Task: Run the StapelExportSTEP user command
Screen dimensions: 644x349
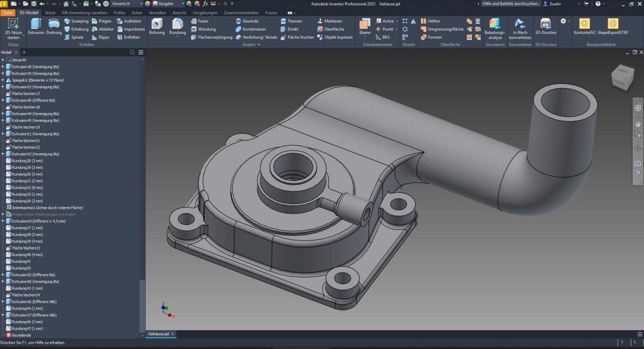Action: pos(612,27)
